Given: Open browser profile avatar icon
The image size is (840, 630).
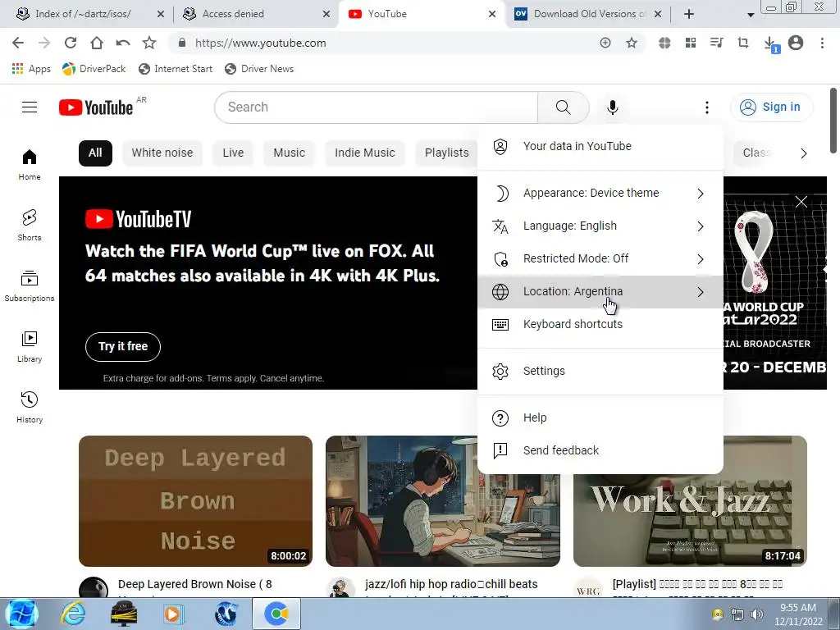Looking at the screenshot, I should (x=796, y=43).
